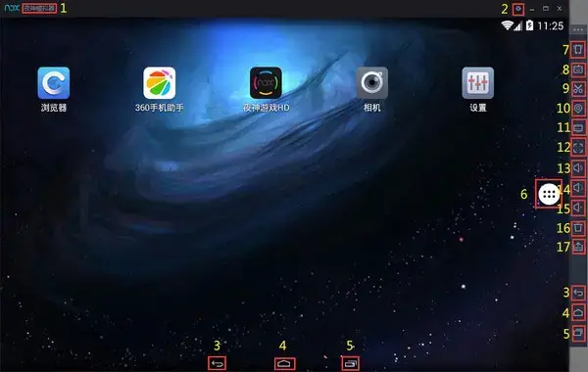Click the battery charging icon in the status bar
588x372 pixels.
(529, 25)
